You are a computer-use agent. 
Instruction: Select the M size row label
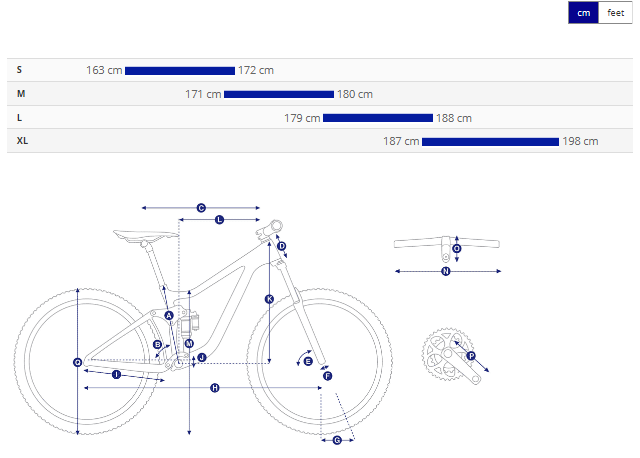point(21,94)
